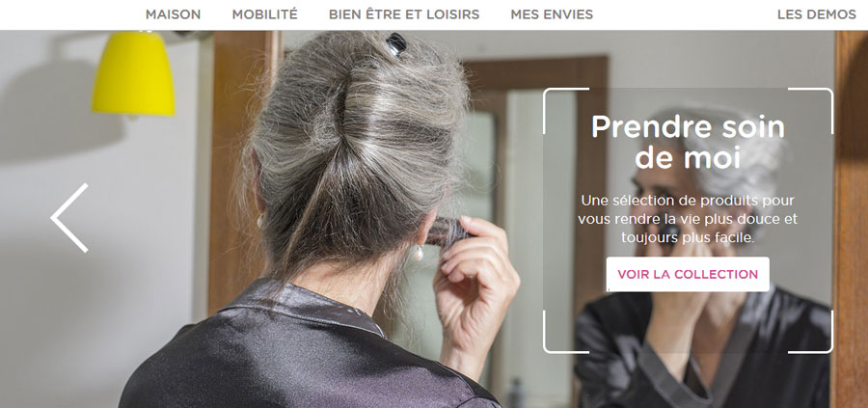Click the Une sélection de produits description
Screen dimensions: 868x408
click(688, 219)
